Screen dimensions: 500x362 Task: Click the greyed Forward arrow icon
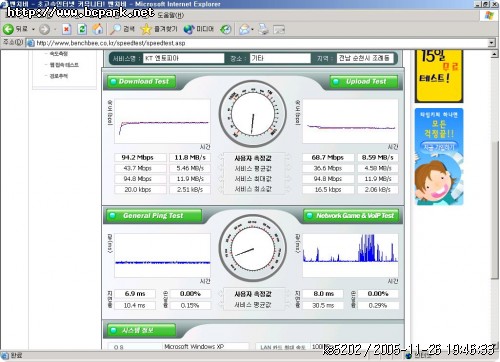(x=44, y=30)
